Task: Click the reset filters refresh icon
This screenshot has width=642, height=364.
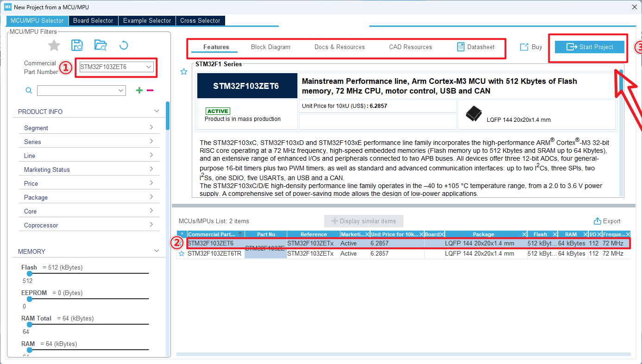Action: (x=123, y=45)
